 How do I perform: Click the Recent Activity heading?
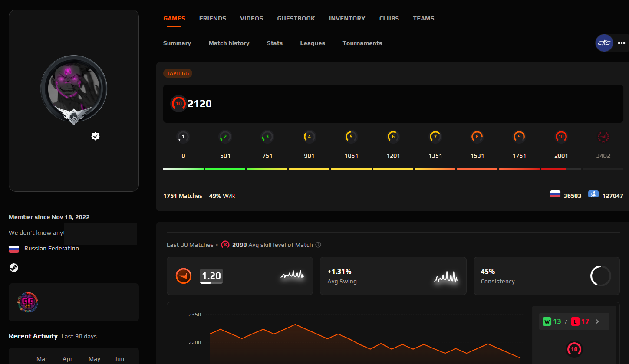coord(33,336)
